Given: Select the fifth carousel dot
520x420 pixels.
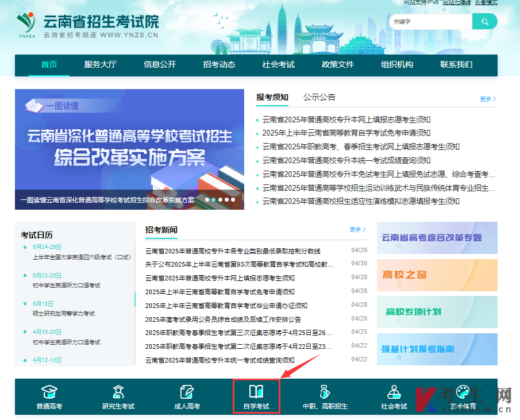Looking at the screenshot, I should tap(233, 199).
